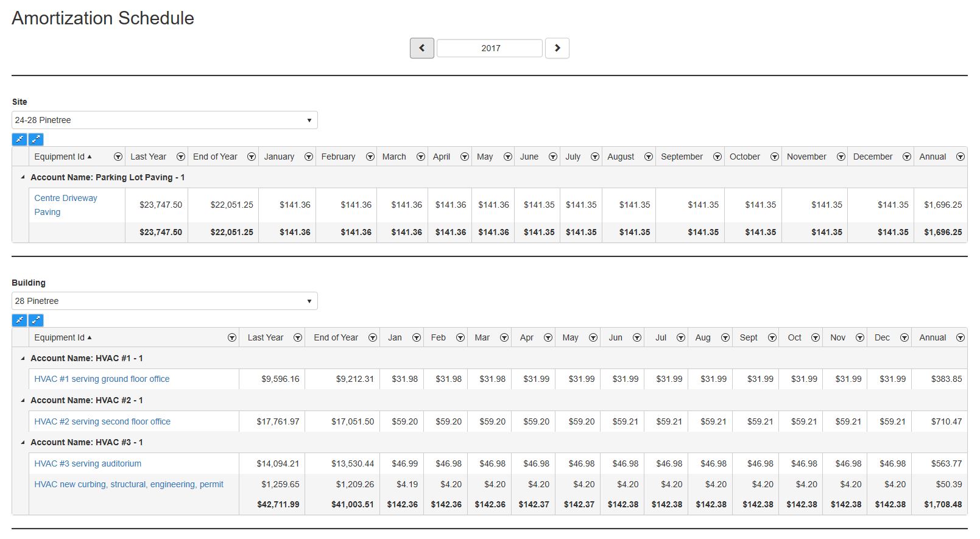Collapse all groups in Building table
This screenshot has height=539, width=980.
click(x=19, y=320)
